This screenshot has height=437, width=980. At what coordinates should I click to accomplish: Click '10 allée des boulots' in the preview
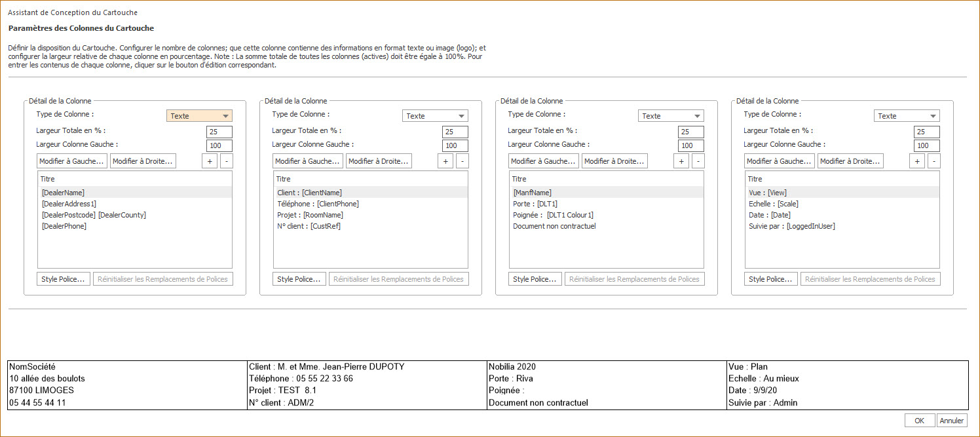coord(47,379)
